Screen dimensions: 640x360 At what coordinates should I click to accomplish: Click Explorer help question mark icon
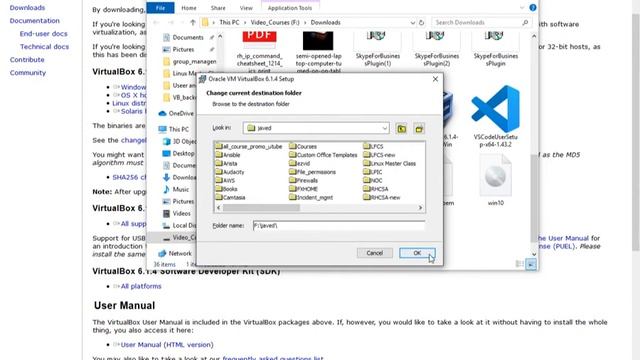(x=533, y=8)
